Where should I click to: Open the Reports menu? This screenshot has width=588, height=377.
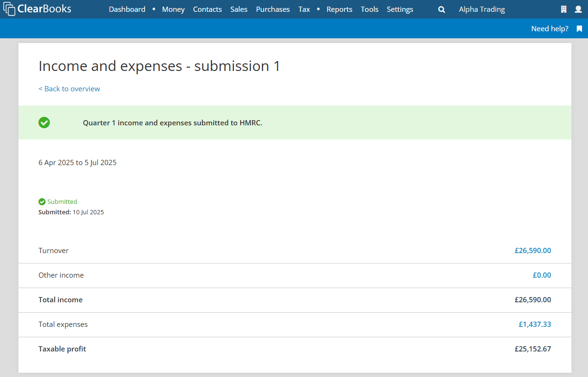[339, 9]
